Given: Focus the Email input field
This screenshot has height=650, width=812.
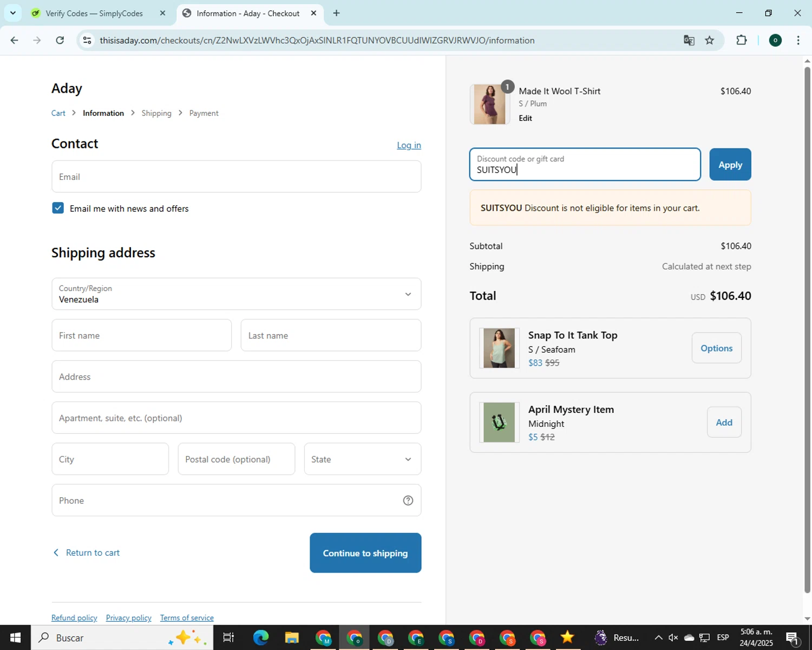Looking at the screenshot, I should [237, 177].
